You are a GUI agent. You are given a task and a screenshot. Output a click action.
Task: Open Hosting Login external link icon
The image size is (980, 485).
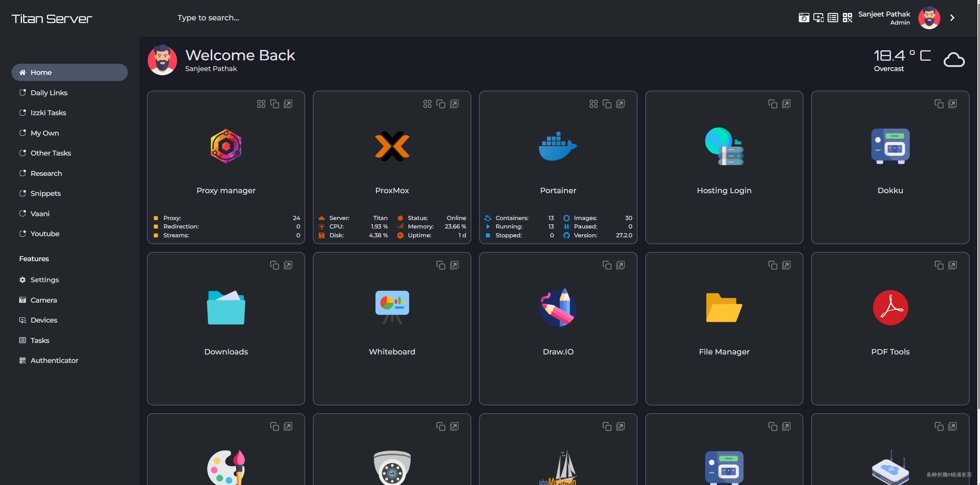786,104
